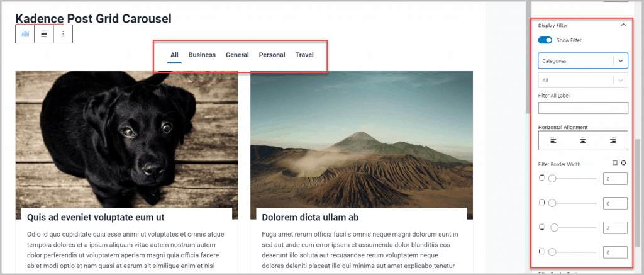Set filter horizontal alignment to left
Image resolution: width=644 pixels, height=275 pixels.
coord(553,140)
